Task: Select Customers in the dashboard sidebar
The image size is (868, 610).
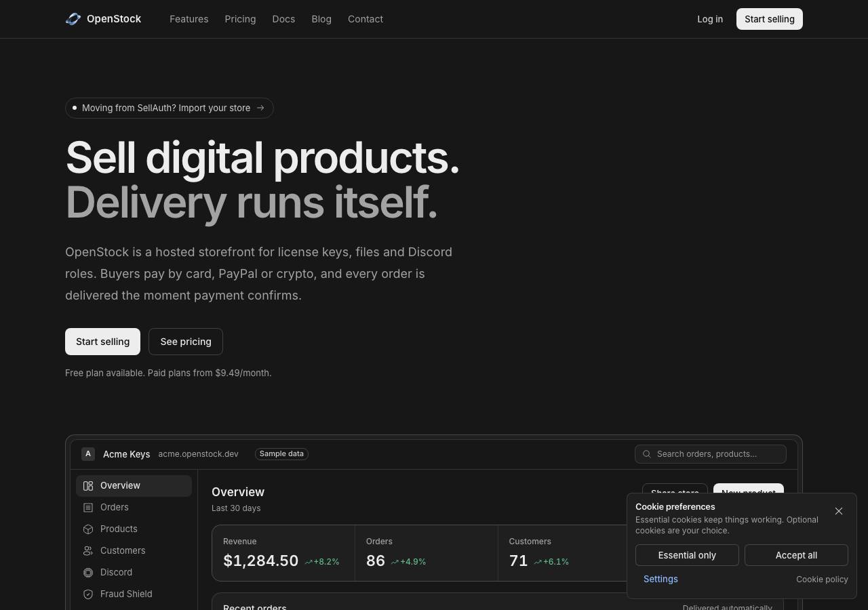Action: tap(134, 551)
